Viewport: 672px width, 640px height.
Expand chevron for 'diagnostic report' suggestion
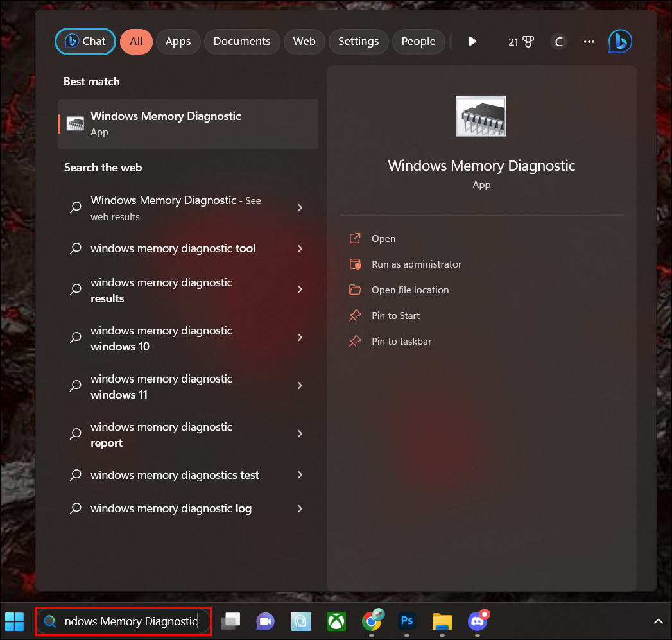click(x=300, y=434)
